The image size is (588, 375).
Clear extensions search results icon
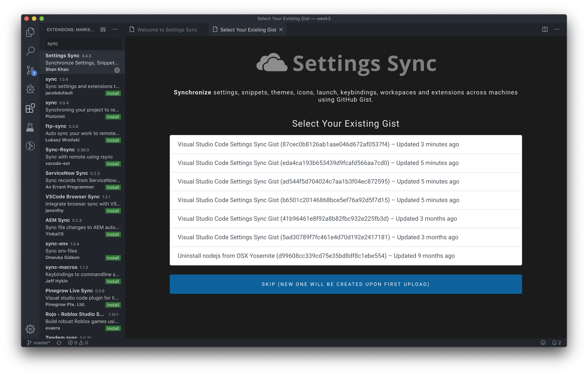point(103,30)
